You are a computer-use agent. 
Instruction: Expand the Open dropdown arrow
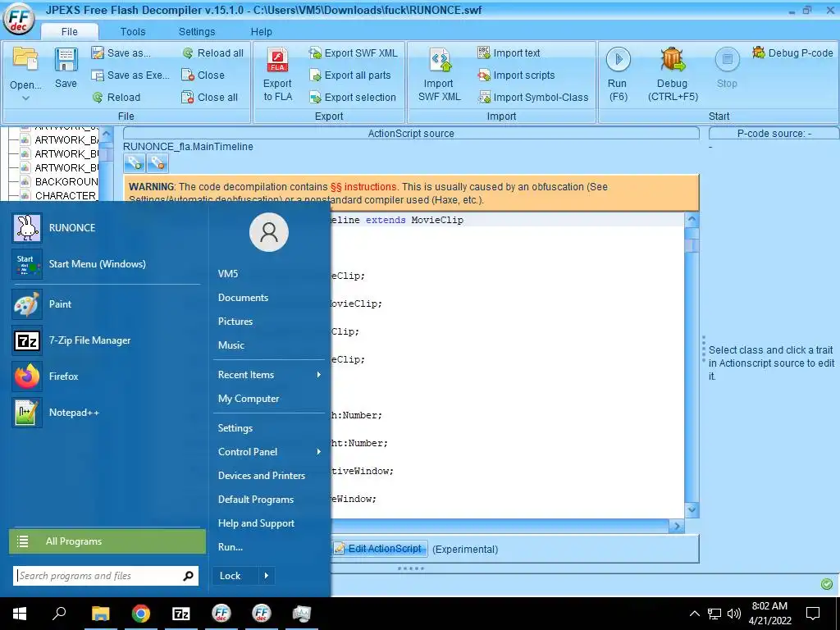tap(25, 98)
